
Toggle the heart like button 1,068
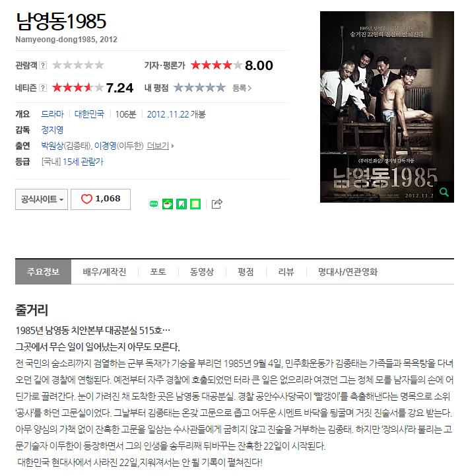point(100,199)
